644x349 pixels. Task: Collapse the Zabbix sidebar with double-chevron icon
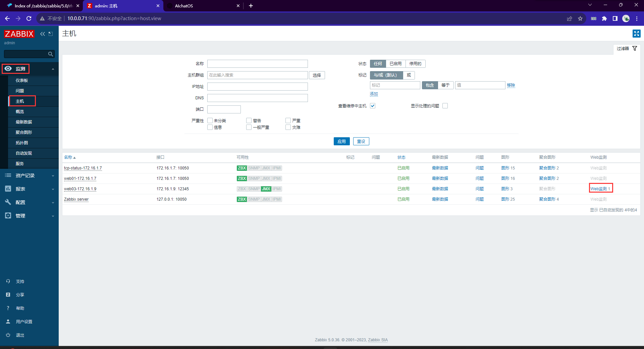pos(43,34)
